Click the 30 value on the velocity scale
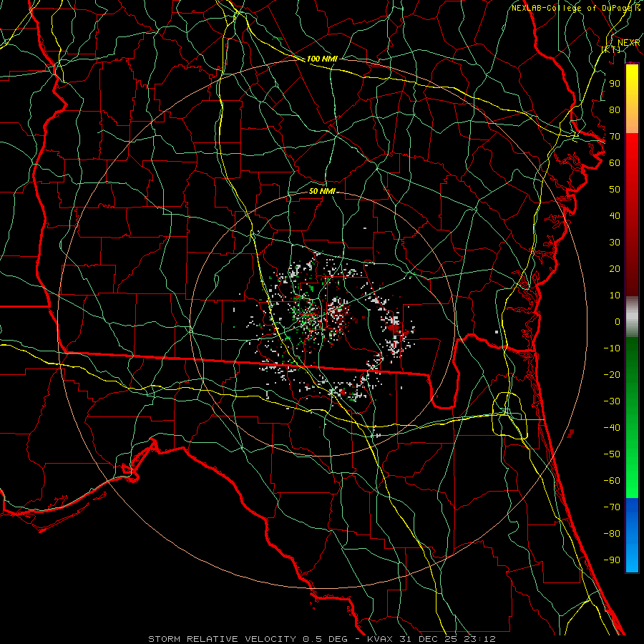The width and height of the screenshot is (644, 644). pos(615,243)
